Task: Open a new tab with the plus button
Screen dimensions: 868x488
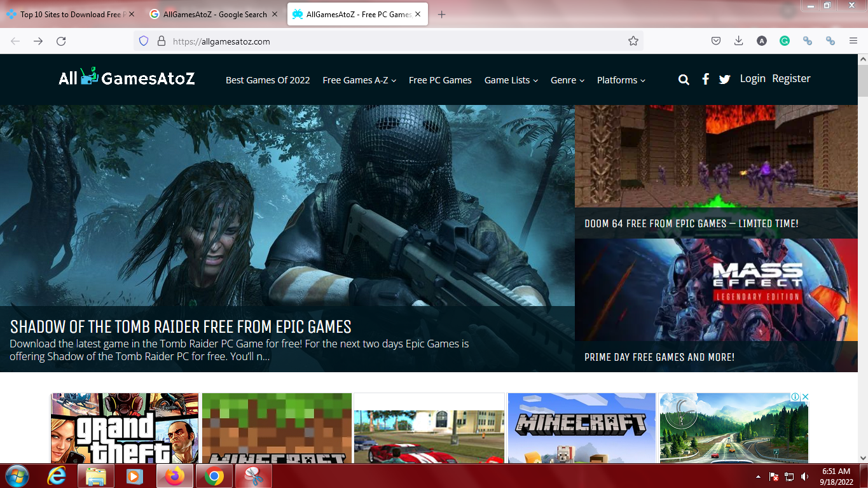Action: click(442, 14)
